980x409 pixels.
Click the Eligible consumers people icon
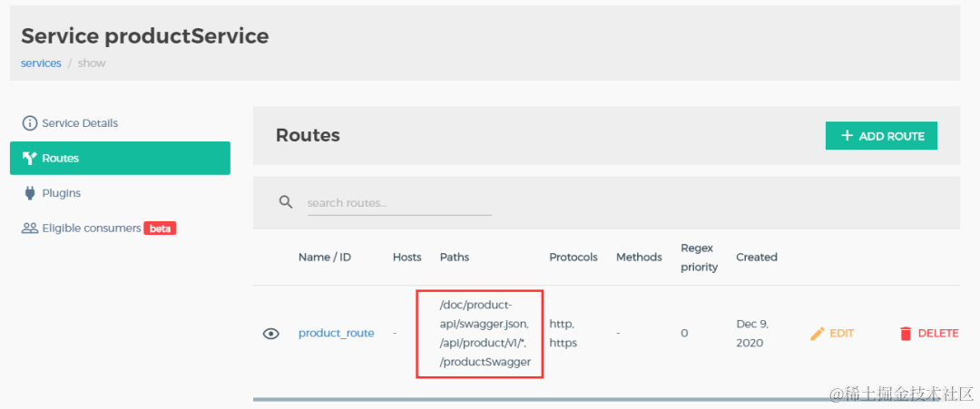[x=29, y=229]
